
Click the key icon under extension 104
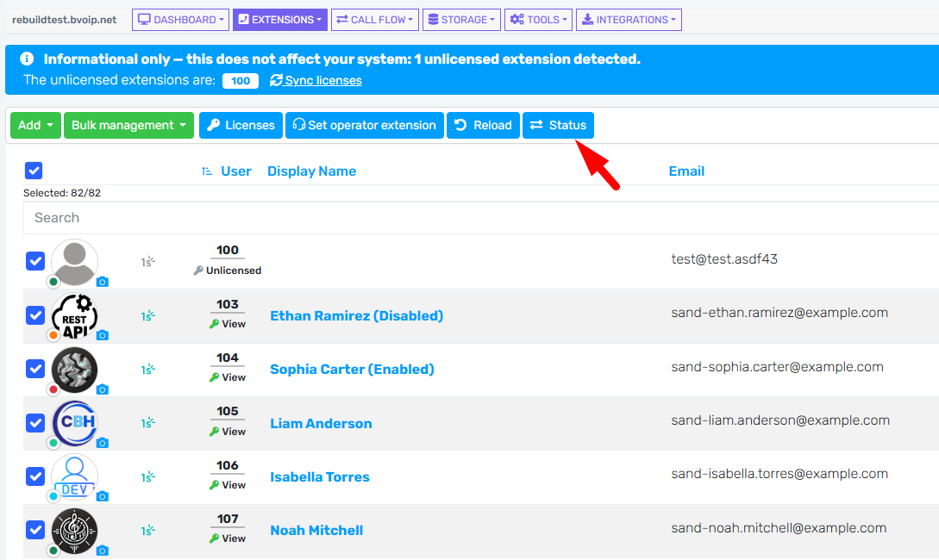tap(215, 377)
